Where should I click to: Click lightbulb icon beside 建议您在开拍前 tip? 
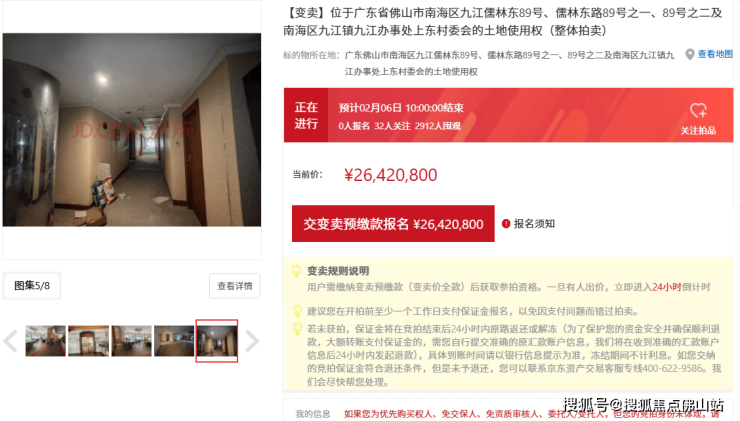(297, 311)
